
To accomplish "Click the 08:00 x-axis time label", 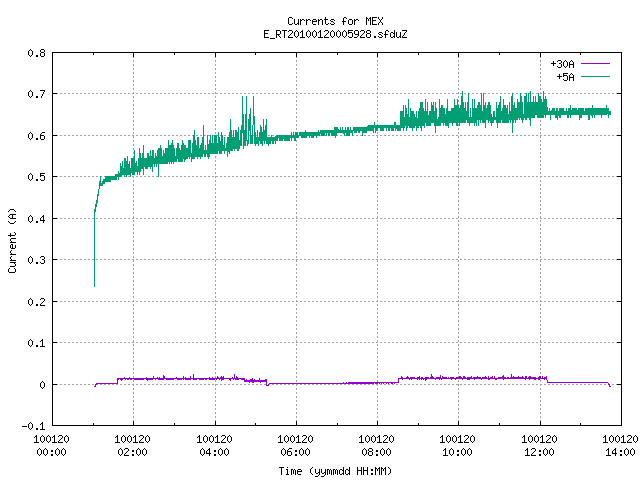I will click(x=376, y=452).
